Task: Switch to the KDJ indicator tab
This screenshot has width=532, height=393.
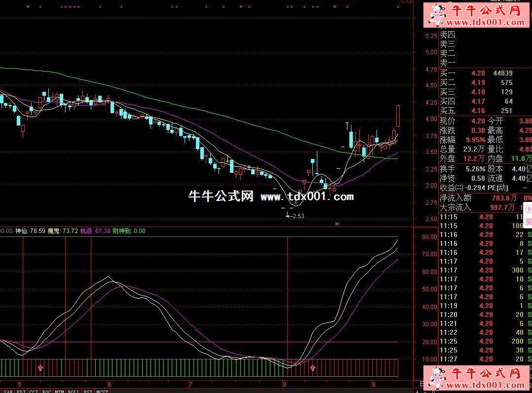Action: coord(21,392)
